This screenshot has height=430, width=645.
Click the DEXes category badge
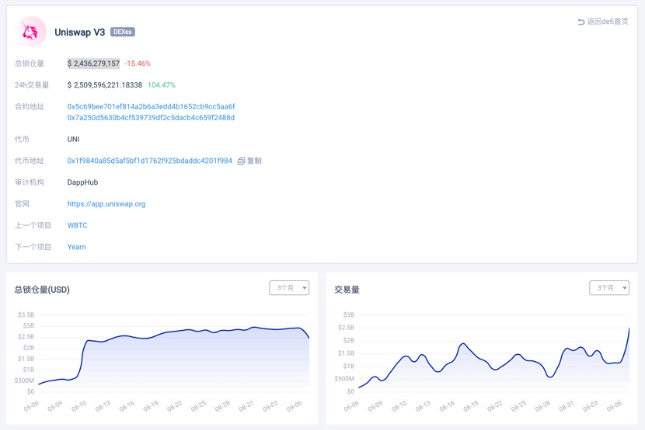tap(123, 32)
